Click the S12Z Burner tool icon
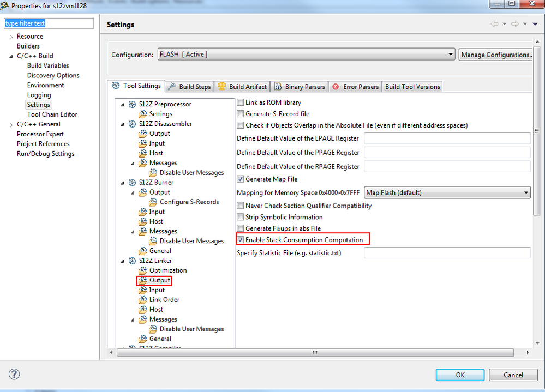 pos(132,183)
